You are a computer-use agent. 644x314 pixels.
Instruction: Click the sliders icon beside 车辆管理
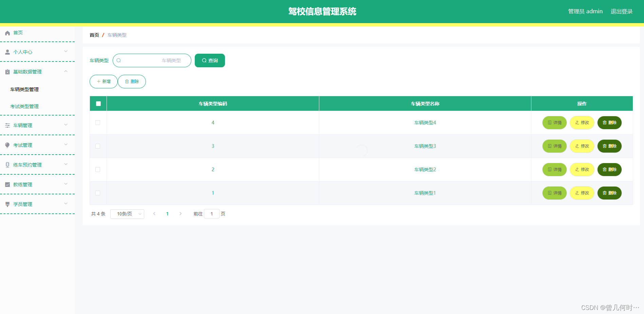tap(7, 125)
